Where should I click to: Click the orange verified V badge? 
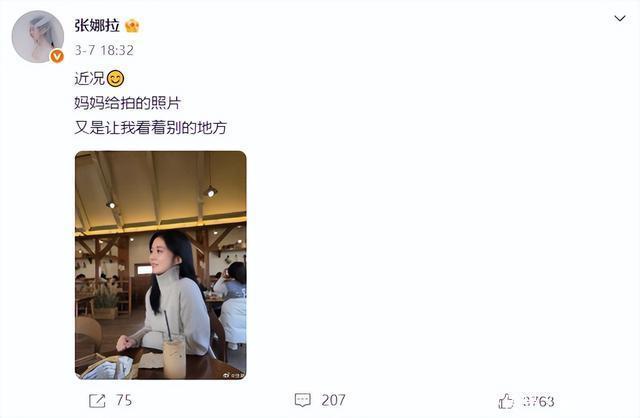(57, 56)
